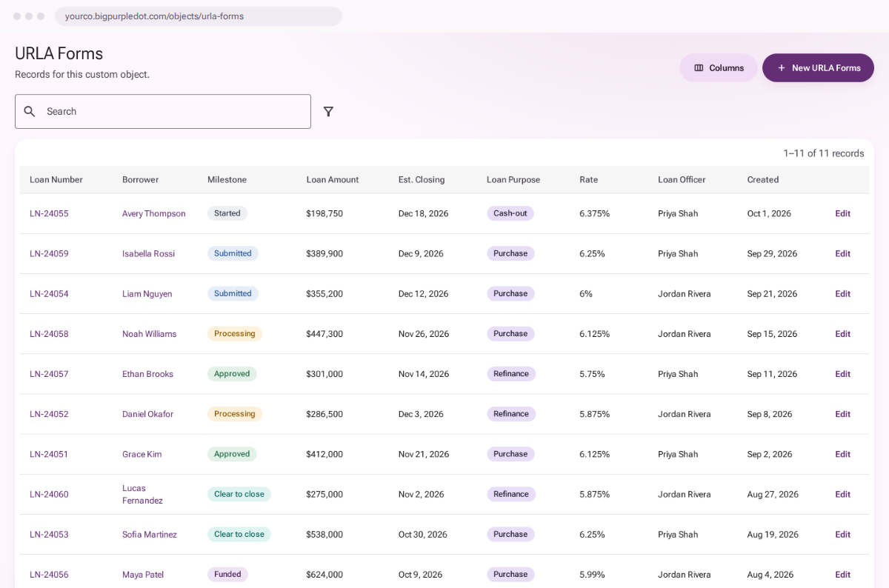This screenshot has height=588, width=889.
Task: Sort by the Created column header
Action: click(x=762, y=179)
